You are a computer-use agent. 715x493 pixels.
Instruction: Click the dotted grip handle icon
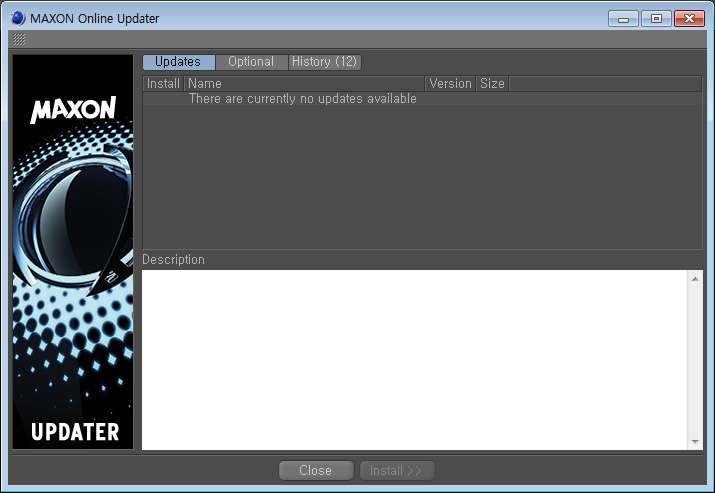tap(19, 39)
